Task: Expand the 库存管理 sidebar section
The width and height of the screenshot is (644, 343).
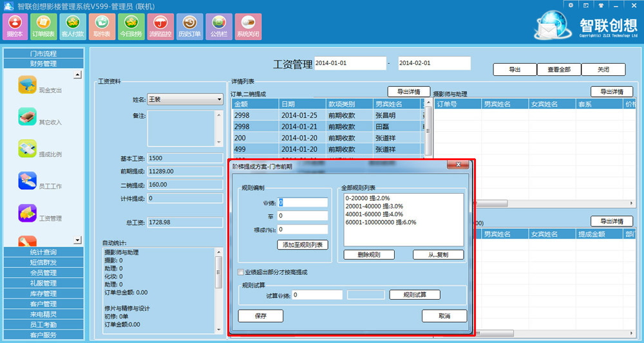Action: (x=44, y=293)
